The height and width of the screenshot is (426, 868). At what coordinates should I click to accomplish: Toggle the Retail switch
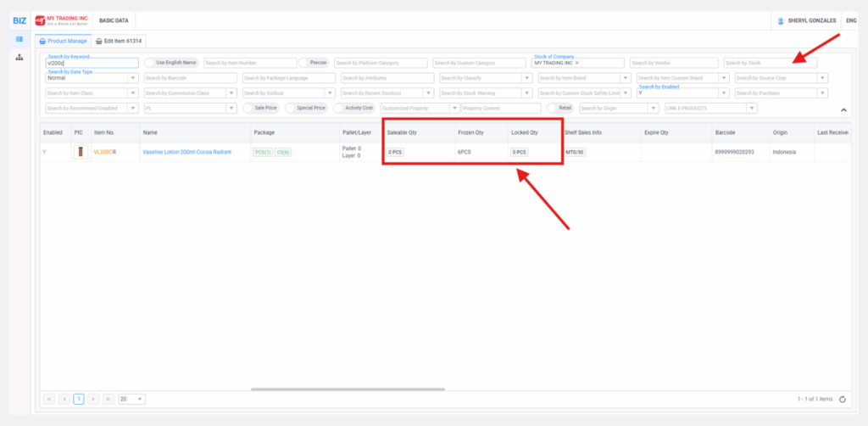tap(553, 109)
